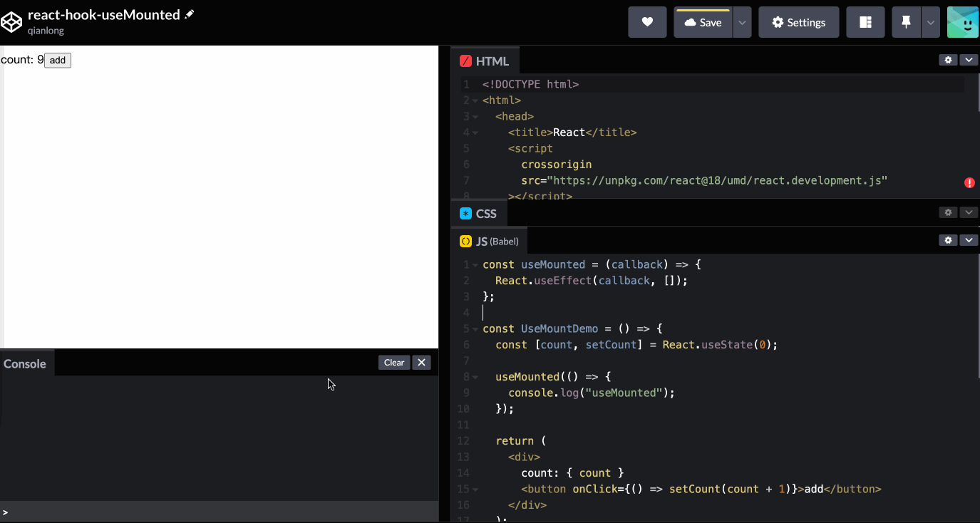
Task: Focus the console command input
Action: (x=221, y=512)
